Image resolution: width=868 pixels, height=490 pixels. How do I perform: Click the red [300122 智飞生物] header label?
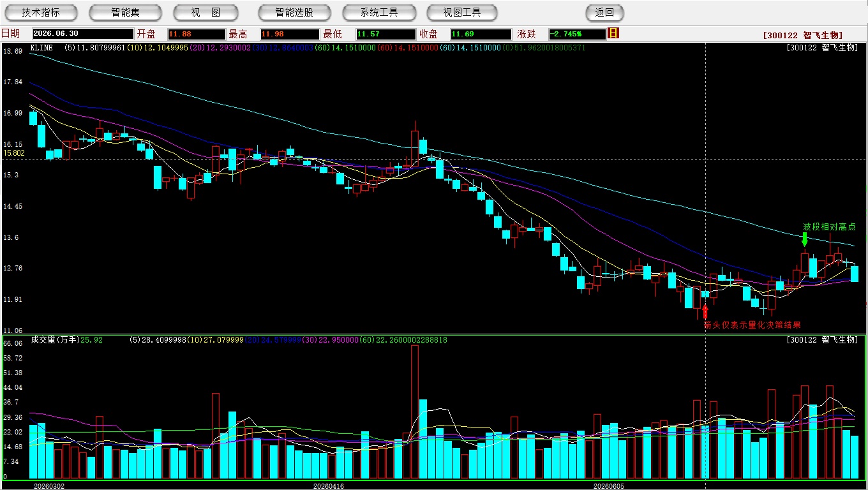tap(803, 35)
